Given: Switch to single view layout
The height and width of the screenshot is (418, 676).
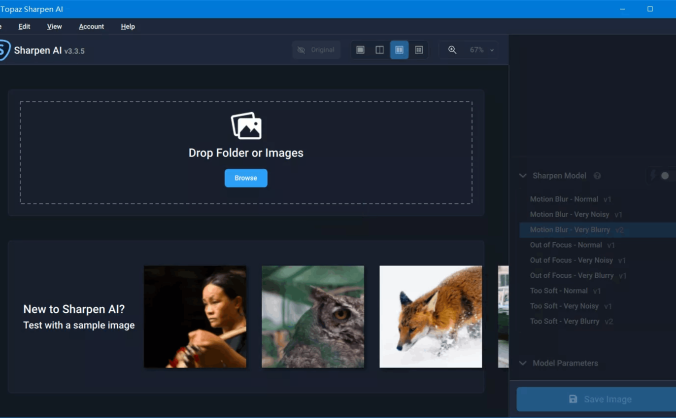Looking at the screenshot, I should [360, 50].
